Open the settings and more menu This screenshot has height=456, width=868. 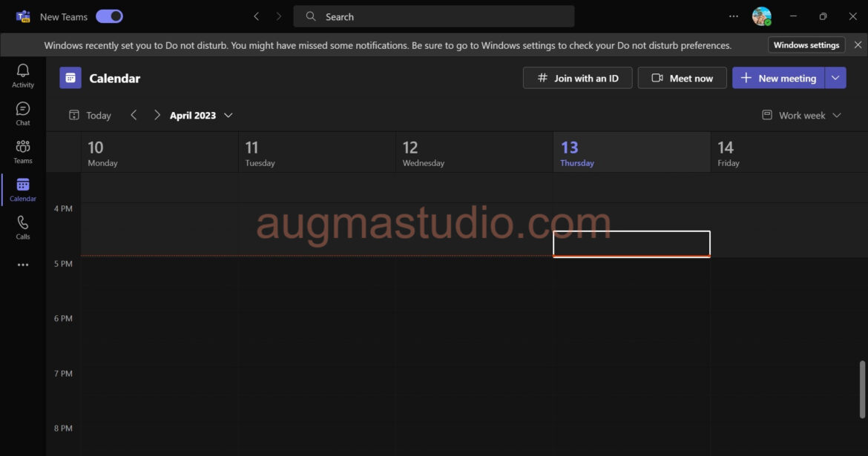pos(733,16)
